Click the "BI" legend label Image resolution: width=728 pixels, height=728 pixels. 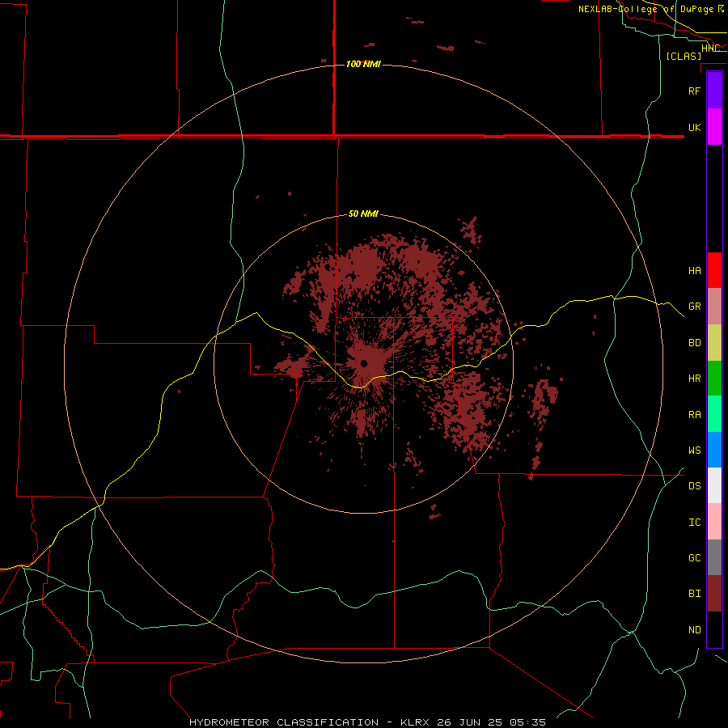coord(695,594)
